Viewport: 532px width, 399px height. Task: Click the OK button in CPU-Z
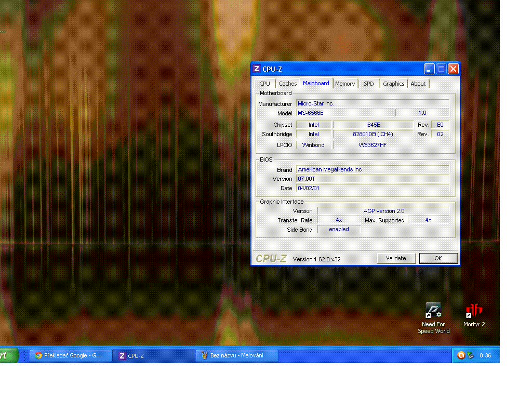click(438, 258)
